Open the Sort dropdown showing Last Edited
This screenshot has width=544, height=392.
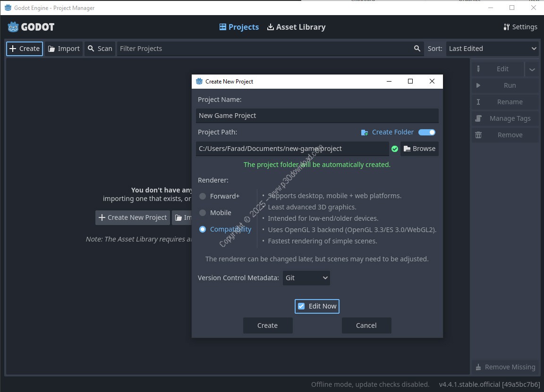(x=493, y=49)
